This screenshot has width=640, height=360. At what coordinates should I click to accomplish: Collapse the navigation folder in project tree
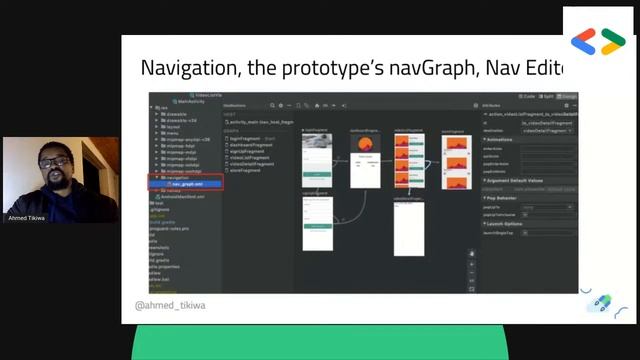(x=157, y=178)
